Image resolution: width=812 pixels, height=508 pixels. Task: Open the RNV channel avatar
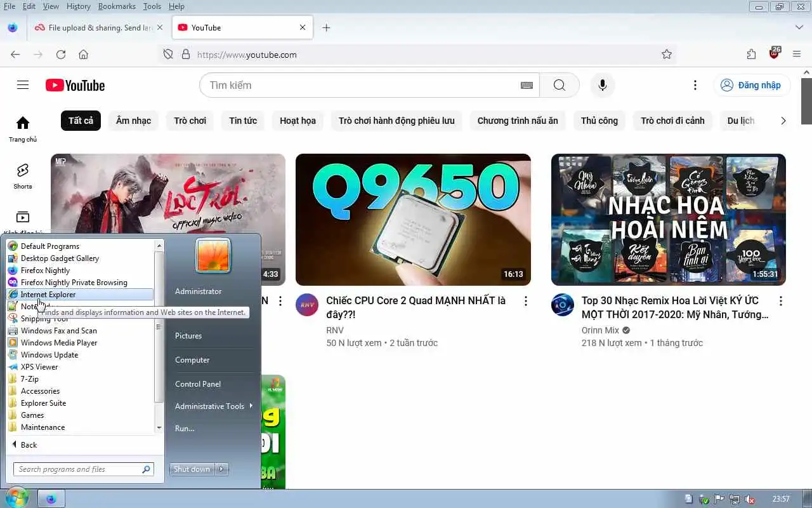coord(307,305)
